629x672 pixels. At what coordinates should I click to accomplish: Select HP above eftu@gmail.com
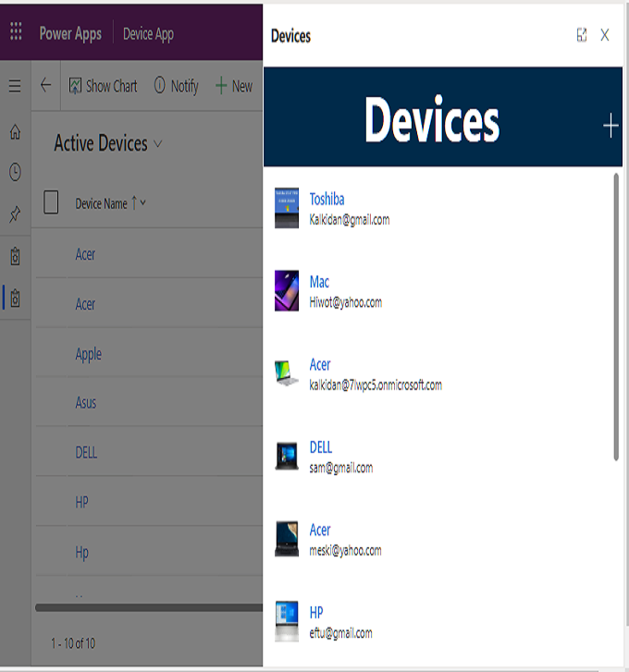click(316, 613)
